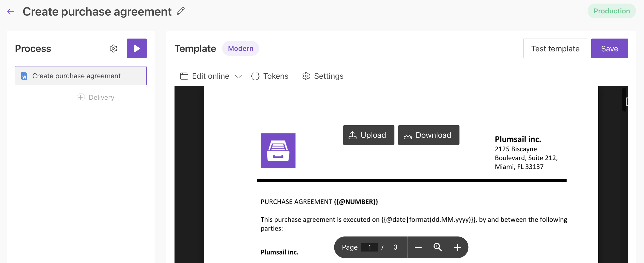Select the Create purchase agreement step
The width and height of the screenshot is (644, 263).
click(81, 76)
